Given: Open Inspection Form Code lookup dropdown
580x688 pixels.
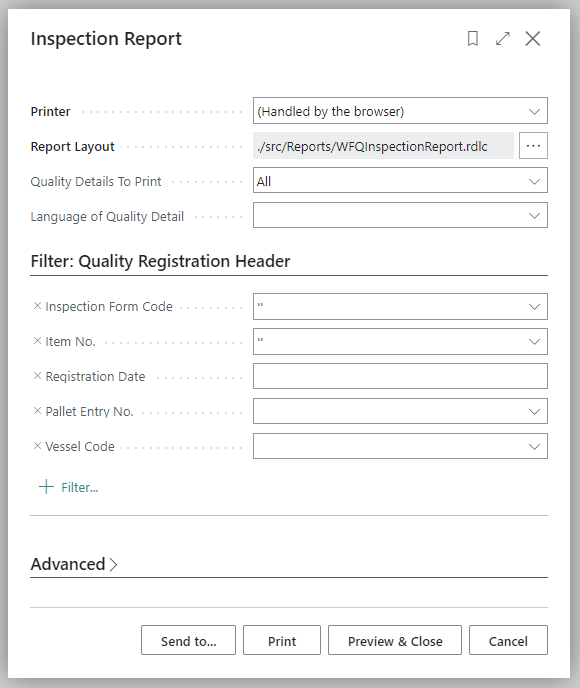Looking at the screenshot, I should (x=534, y=307).
